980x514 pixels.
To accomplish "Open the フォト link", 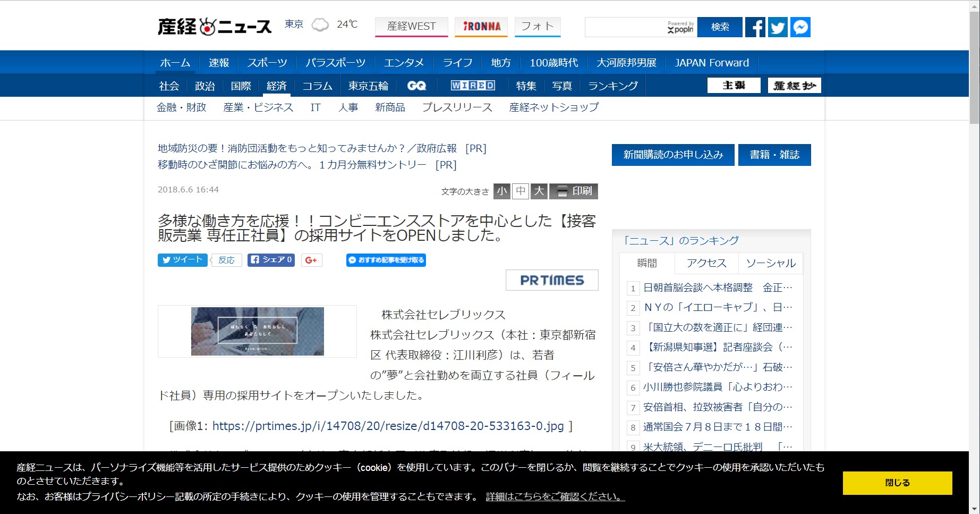I will pos(538,27).
